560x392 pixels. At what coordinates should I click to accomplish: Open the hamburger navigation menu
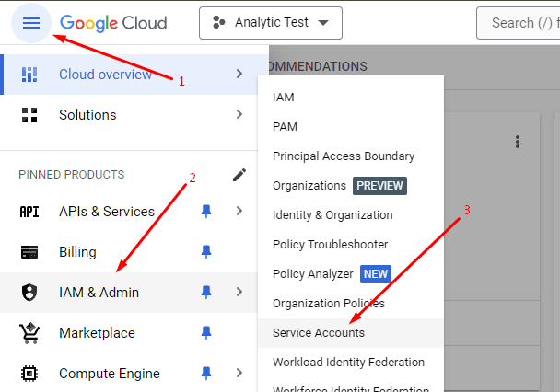[31, 23]
